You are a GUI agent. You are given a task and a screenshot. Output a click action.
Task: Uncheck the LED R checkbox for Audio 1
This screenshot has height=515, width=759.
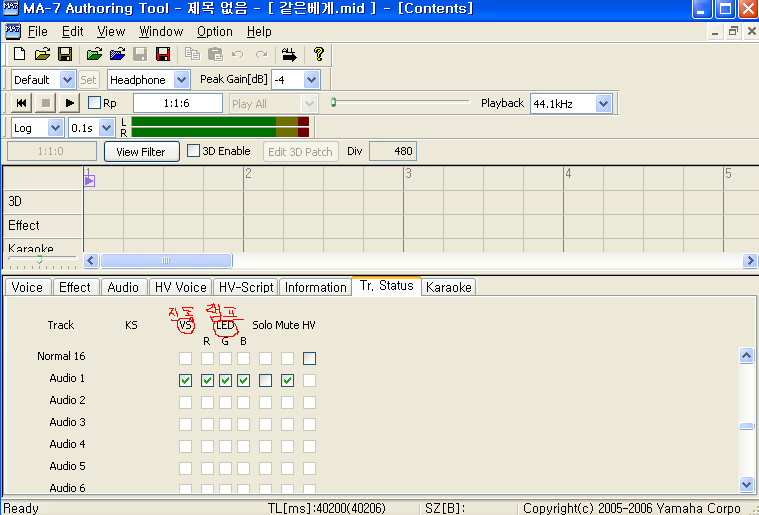(x=207, y=380)
